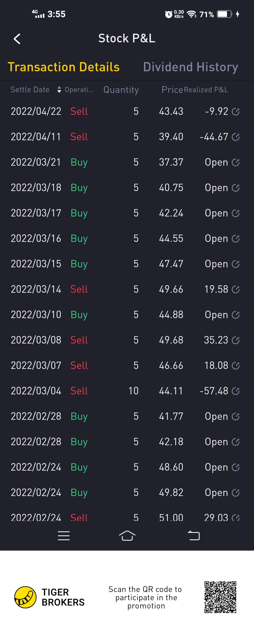Tap the Tiger Brokers logo
The width and height of the screenshot is (254, 644).
coord(25,597)
